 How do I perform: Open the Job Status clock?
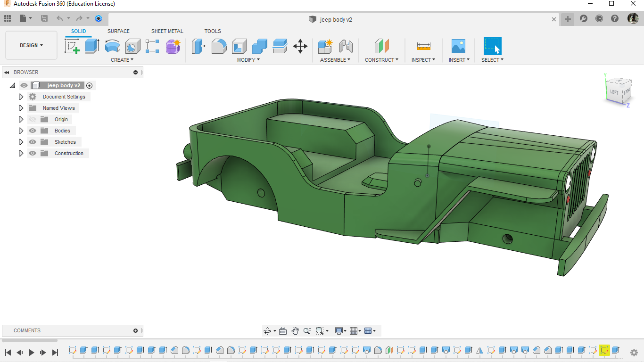tap(599, 19)
